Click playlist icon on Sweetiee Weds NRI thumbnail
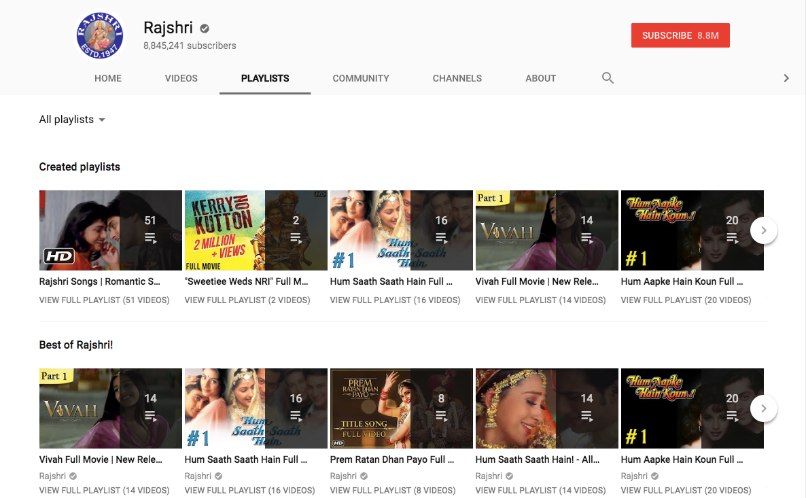The width and height of the screenshot is (806, 498). (296, 238)
